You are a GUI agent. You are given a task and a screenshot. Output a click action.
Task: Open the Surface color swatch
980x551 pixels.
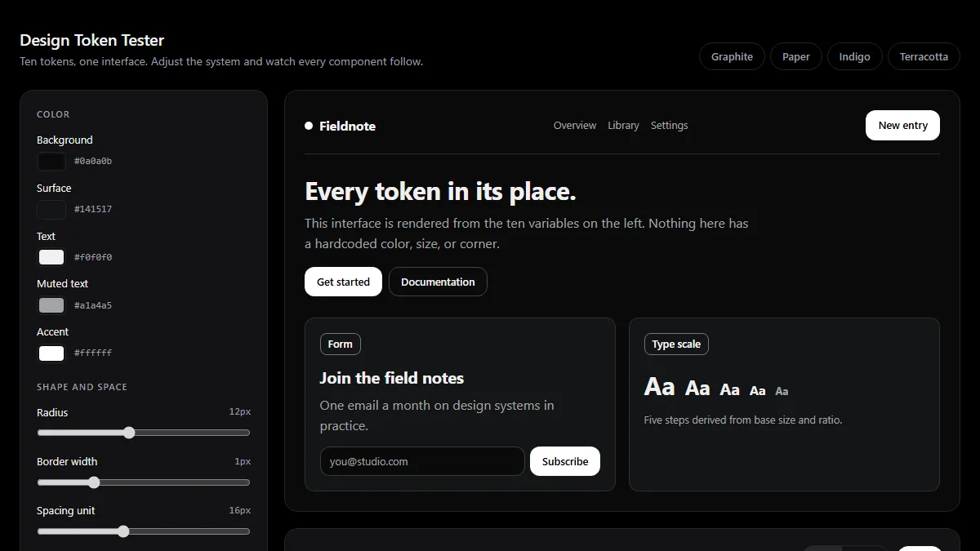51,210
